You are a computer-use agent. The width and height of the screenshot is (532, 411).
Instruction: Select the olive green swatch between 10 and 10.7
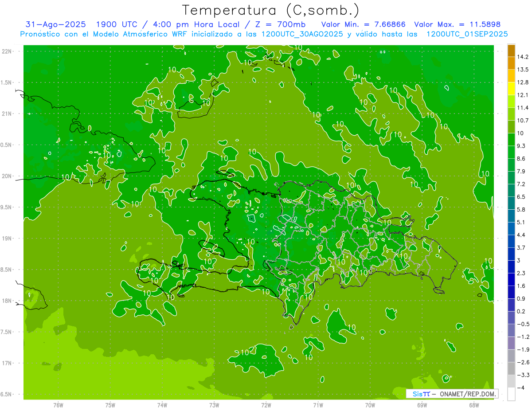click(x=511, y=127)
